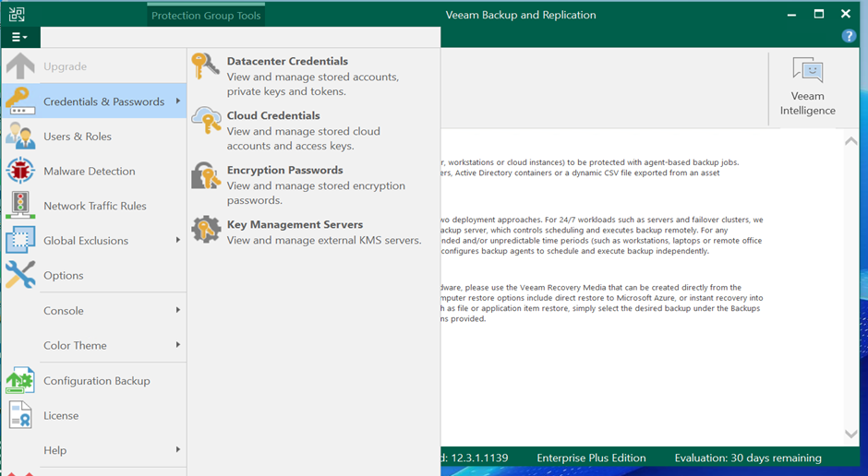The width and height of the screenshot is (868, 476).
Task: Click the Cloud Credentials cloud key icon
Action: [x=206, y=121]
